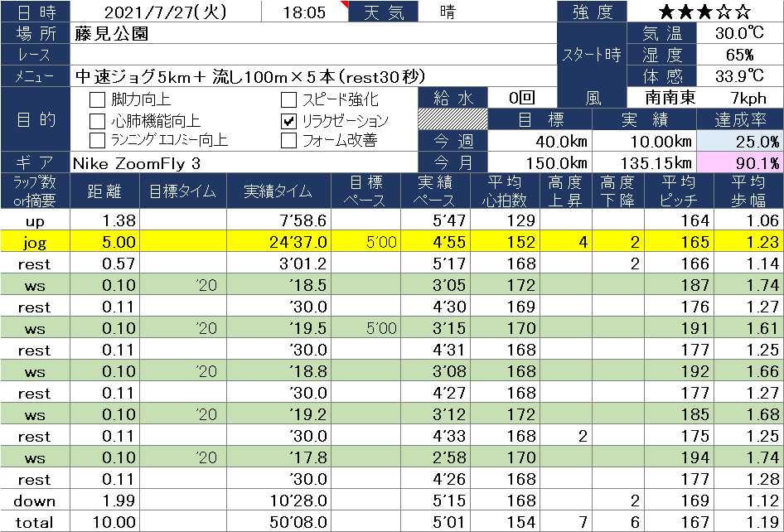Viewport: 784px width, 532px height.
Task: Select the 中速ジョグ5km menu description cell
Action: pyautogui.click(x=244, y=76)
